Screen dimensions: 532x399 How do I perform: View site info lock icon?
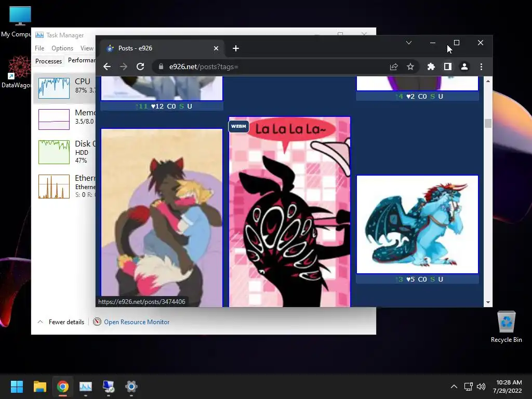161,67
